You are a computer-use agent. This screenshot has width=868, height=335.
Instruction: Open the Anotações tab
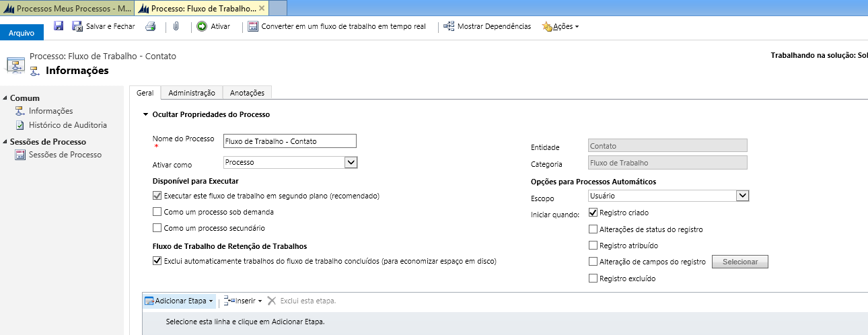[247, 93]
